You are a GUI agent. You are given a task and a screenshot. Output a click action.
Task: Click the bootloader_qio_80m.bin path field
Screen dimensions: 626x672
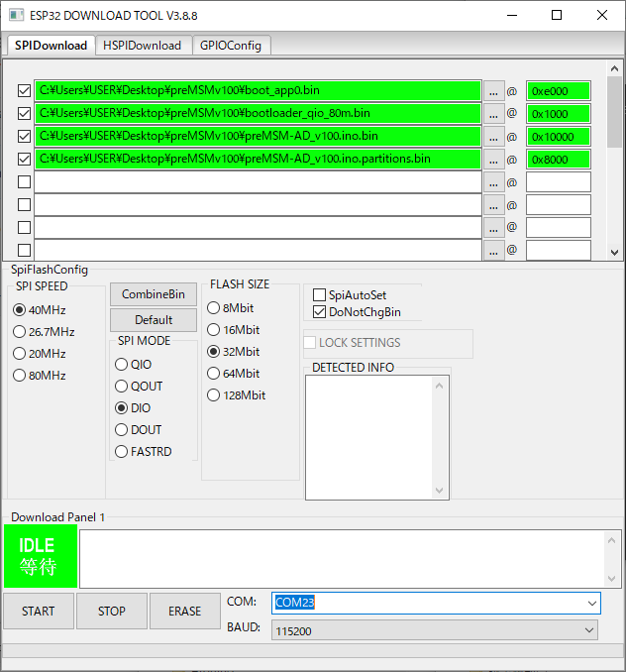click(258, 113)
